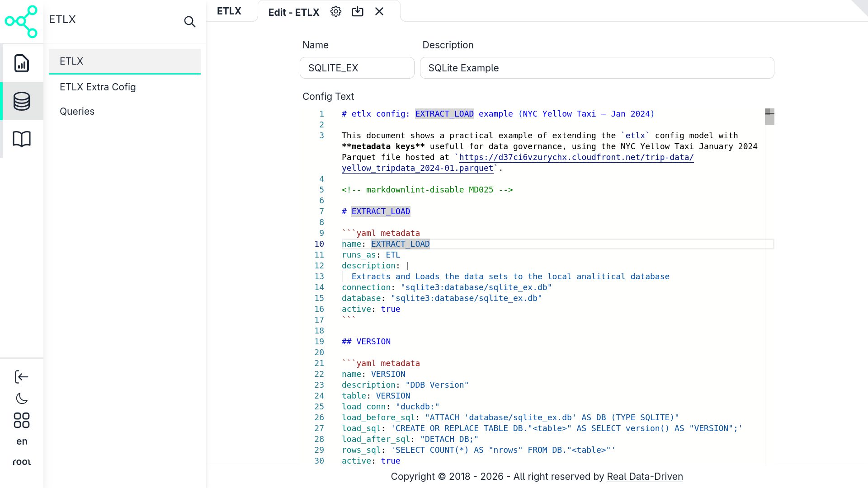Click the settings gear in Edit tab
This screenshot has width=868, height=488.
[x=335, y=12]
